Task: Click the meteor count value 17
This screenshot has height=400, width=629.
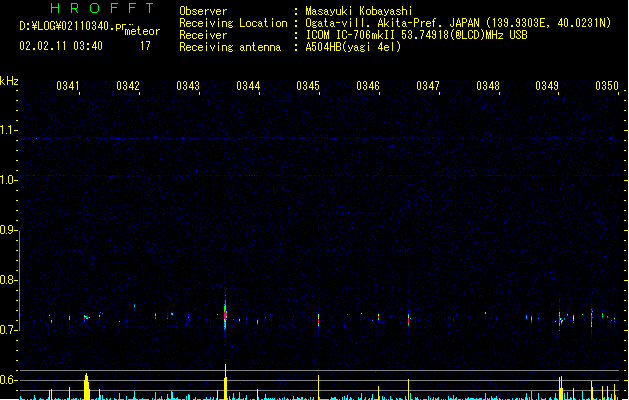Action: [x=145, y=46]
